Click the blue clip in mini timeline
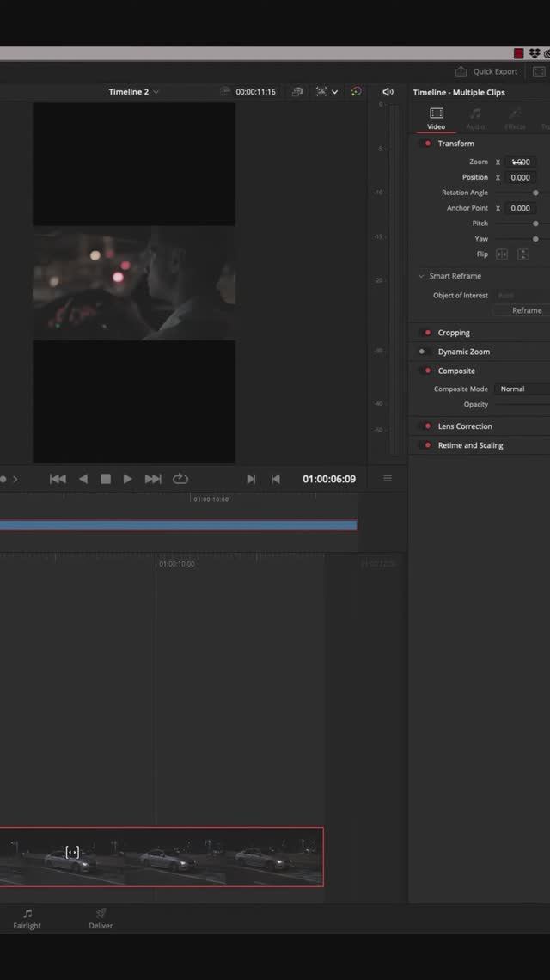Viewport: 550px width, 980px height. pos(178,525)
